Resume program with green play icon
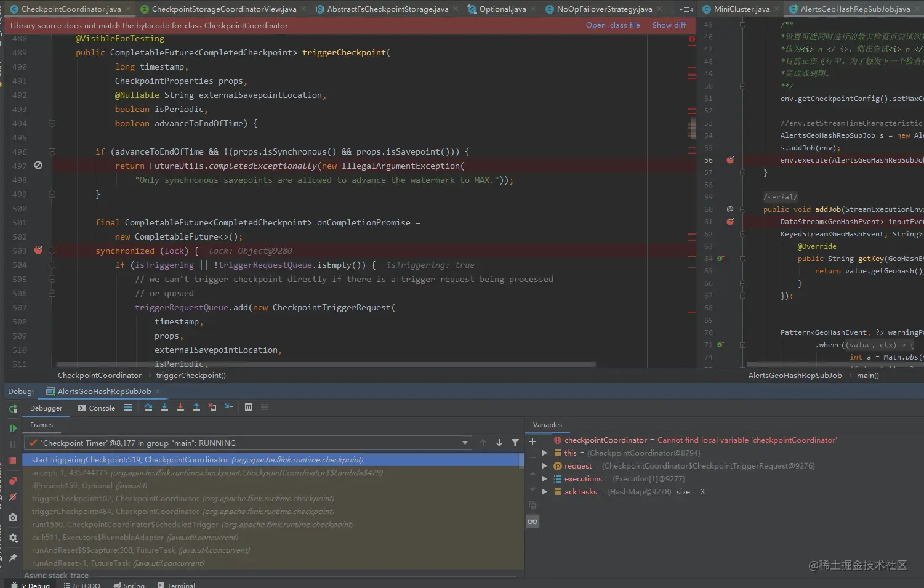Screen dimensions: 924x588 [13, 428]
